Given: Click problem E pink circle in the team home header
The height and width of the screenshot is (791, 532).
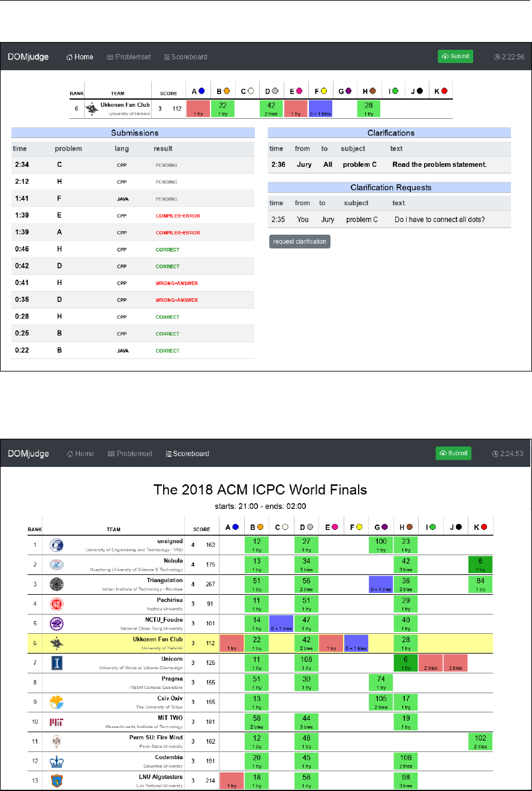Looking at the screenshot, I should click(x=299, y=91).
